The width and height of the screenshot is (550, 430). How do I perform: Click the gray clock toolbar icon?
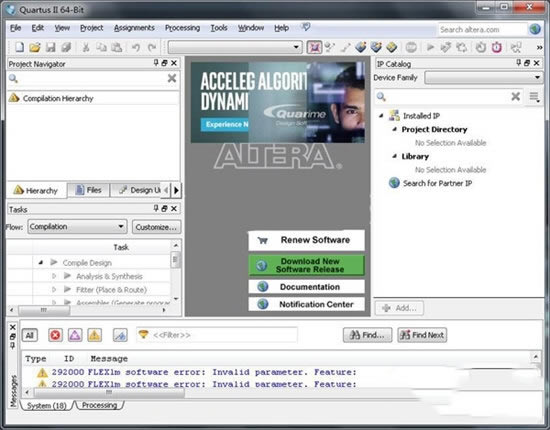pyautogui.click(x=481, y=47)
